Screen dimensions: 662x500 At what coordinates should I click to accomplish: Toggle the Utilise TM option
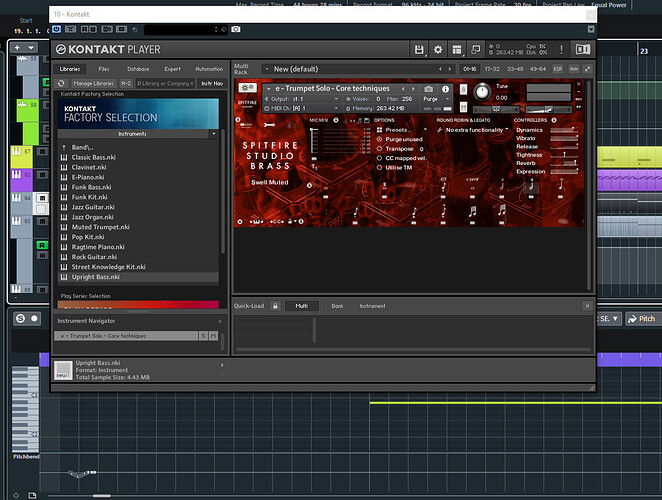(x=379, y=167)
